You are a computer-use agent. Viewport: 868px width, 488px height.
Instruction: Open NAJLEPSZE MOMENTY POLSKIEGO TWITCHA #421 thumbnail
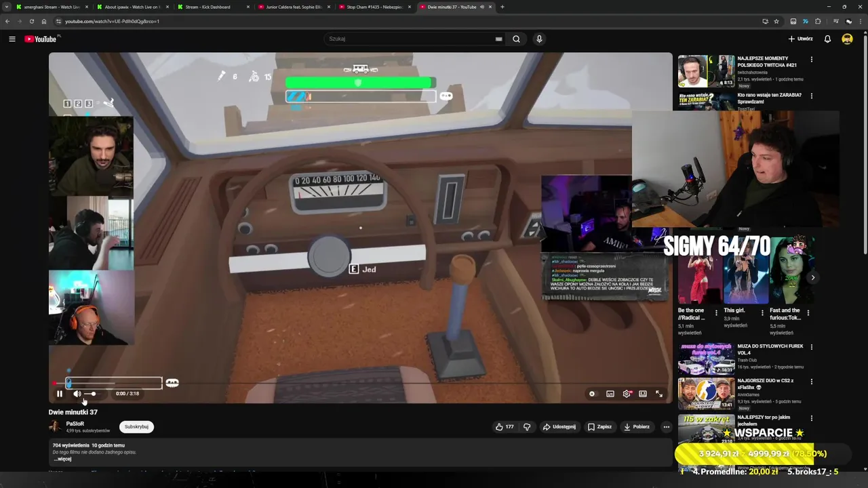click(706, 71)
